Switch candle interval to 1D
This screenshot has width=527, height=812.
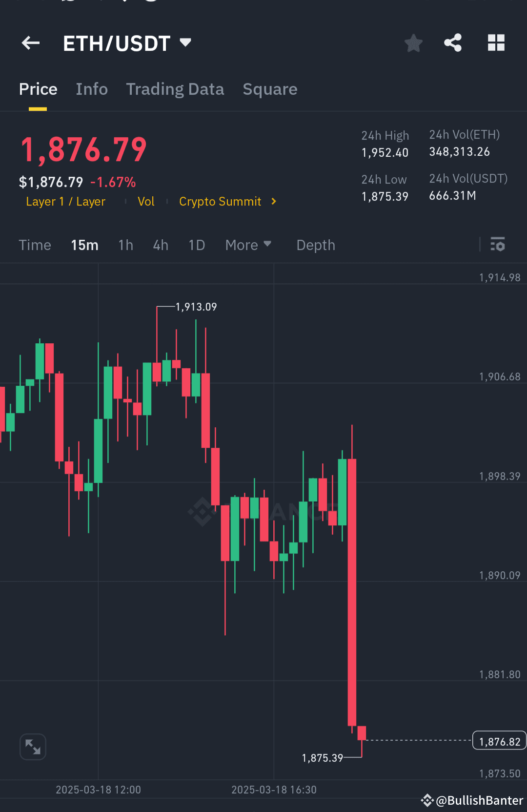tap(196, 245)
